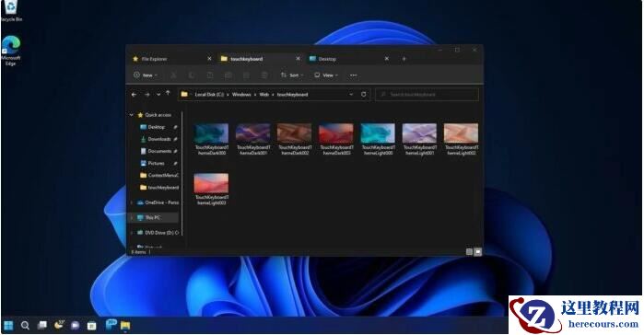Go forward in File Explorer

(x=147, y=94)
